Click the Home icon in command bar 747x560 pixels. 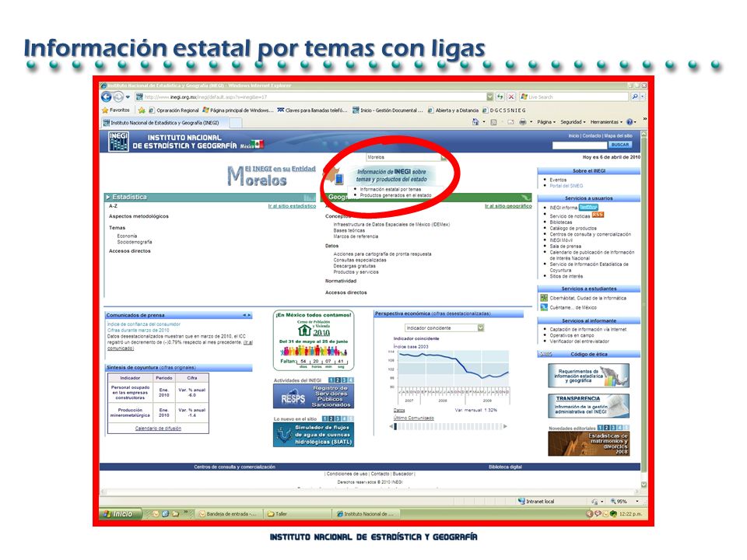(x=475, y=122)
